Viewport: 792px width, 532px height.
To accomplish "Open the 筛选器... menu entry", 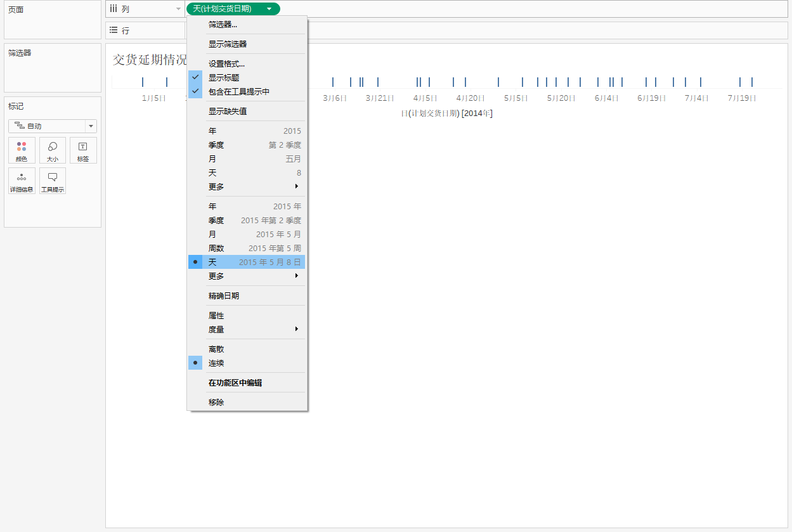I will pyautogui.click(x=247, y=25).
